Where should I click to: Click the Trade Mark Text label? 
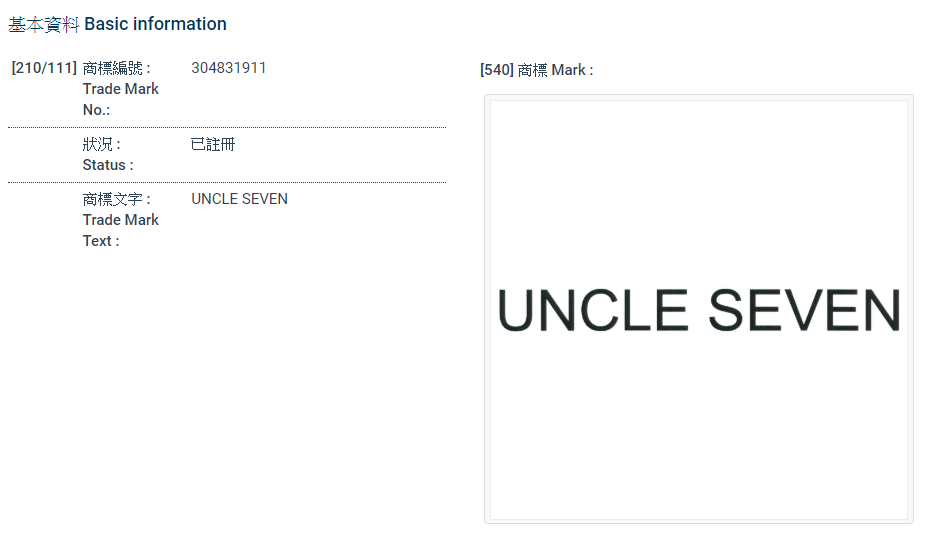coord(120,230)
